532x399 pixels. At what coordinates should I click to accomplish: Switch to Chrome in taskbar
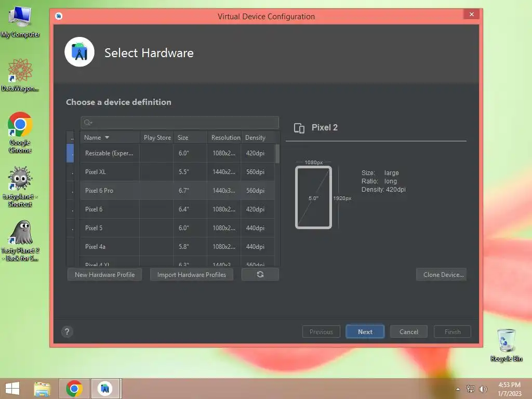[x=74, y=389]
